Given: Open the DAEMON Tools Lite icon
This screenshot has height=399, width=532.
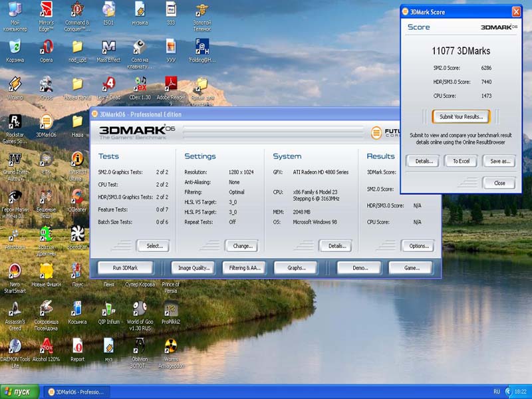Looking at the screenshot, I should tap(15, 346).
